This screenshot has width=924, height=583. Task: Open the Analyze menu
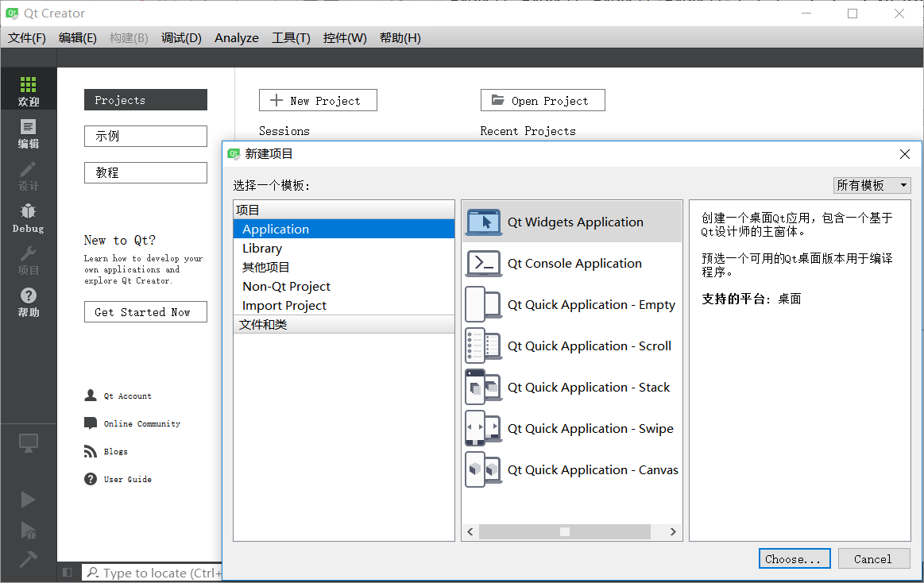tap(237, 38)
